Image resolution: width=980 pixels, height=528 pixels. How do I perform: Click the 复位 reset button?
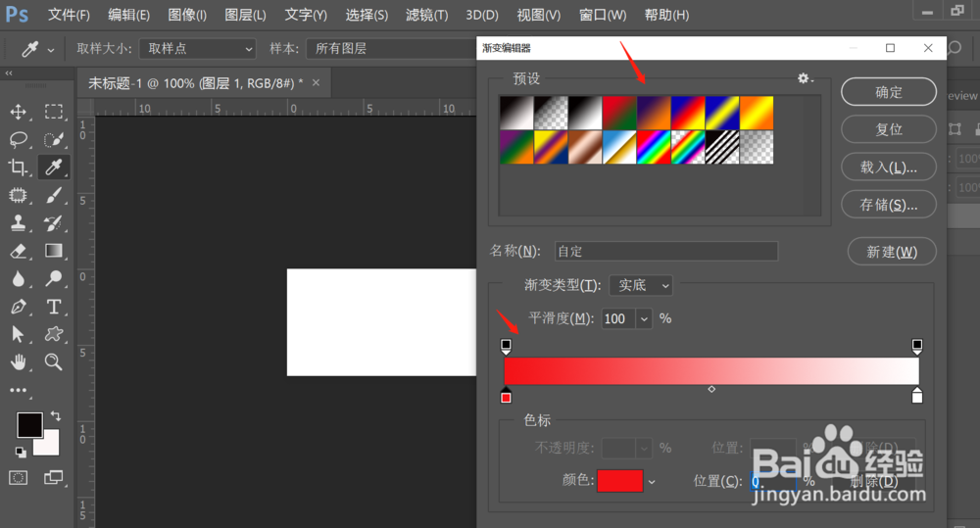pyautogui.click(x=889, y=129)
